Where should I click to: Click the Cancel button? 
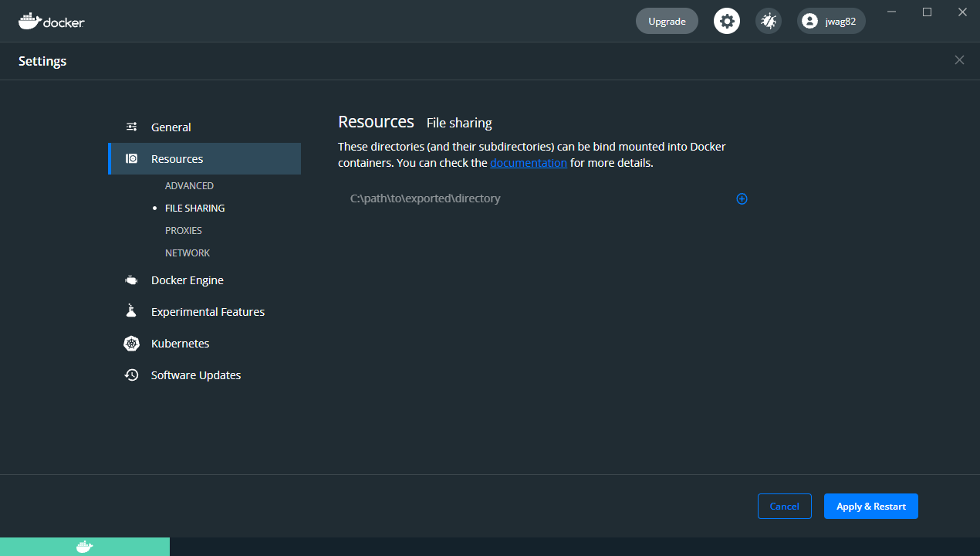tap(784, 506)
